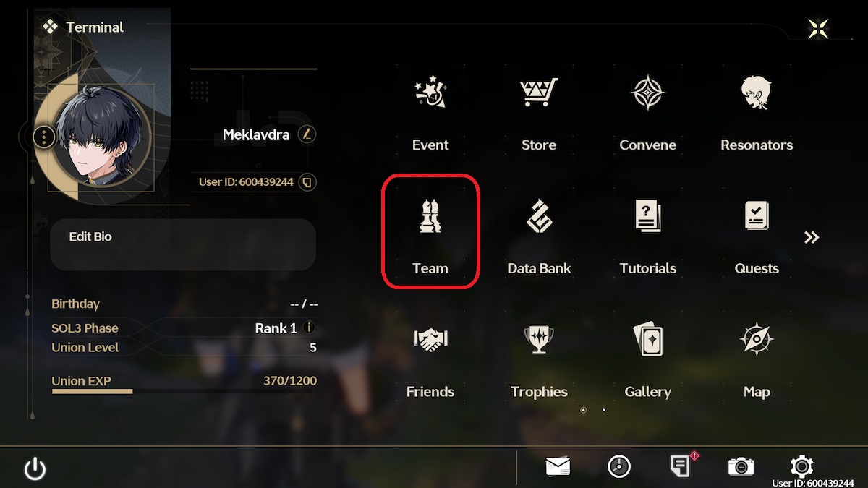Open the Convene star icon
Image resolution: width=868 pixels, height=488 pixels.
pos(647,93)
